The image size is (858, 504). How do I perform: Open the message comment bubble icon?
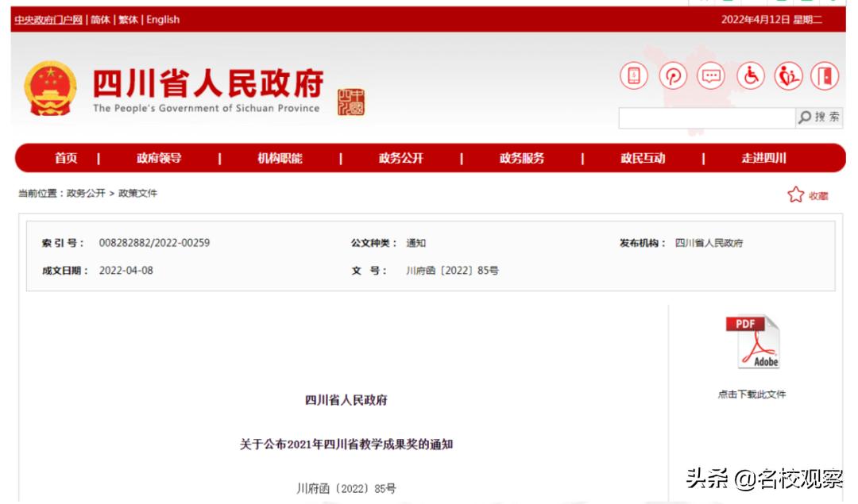coord(711,76)
